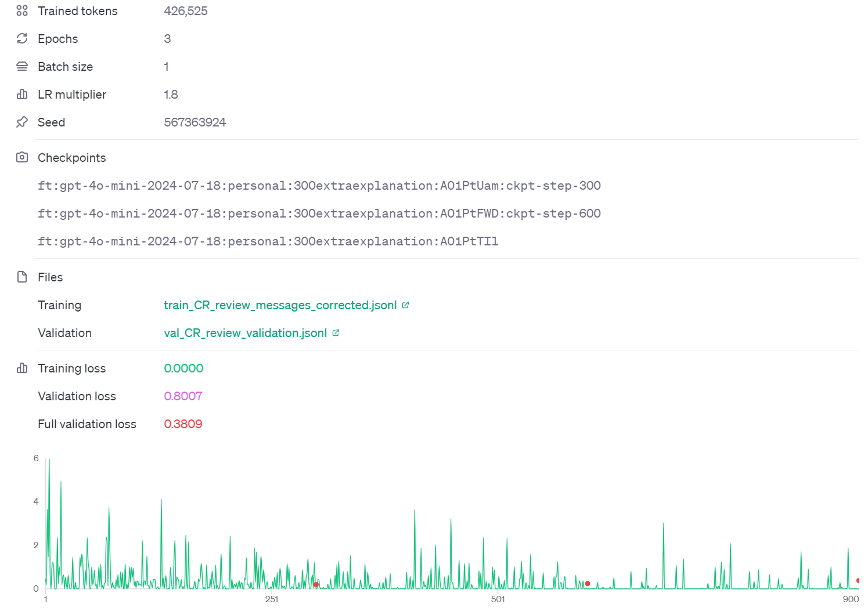Click the Trained tokens grid icon
Viewport: 868px width, 608px height.
click(x=21, y=10)
